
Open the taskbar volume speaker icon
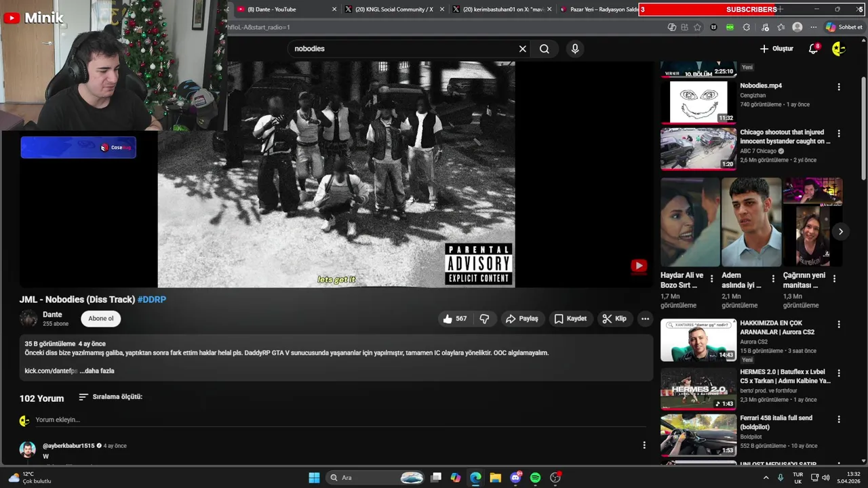click(x=826, y=478)
